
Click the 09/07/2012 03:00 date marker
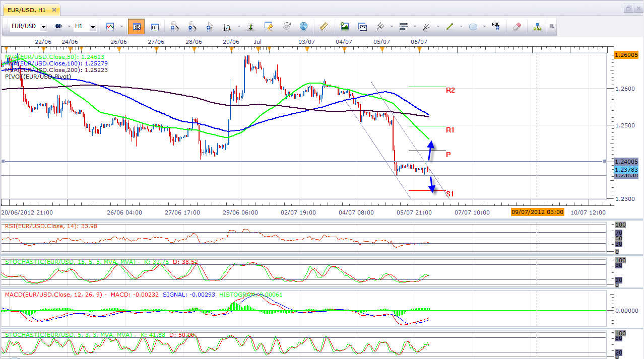tap(537, 212)
